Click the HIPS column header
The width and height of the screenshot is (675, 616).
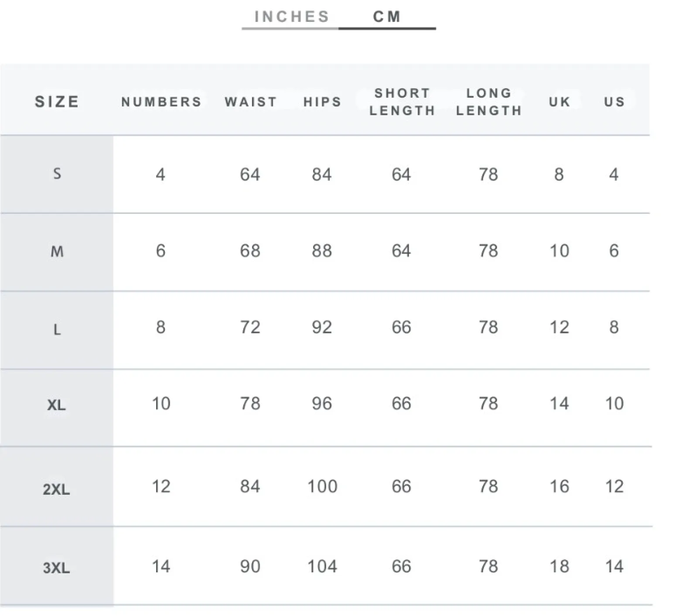coord(322,102)
